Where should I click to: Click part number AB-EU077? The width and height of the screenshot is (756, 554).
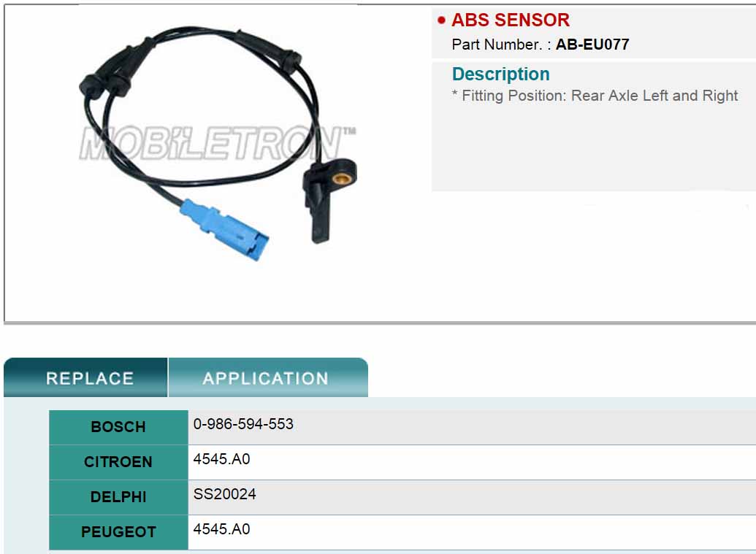tap(592, 45)
